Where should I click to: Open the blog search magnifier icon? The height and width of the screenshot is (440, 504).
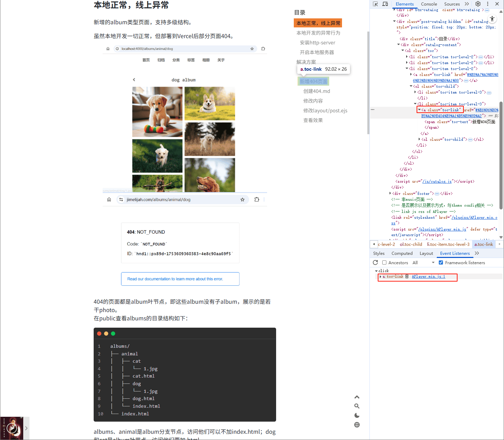[x=357, y=406]
